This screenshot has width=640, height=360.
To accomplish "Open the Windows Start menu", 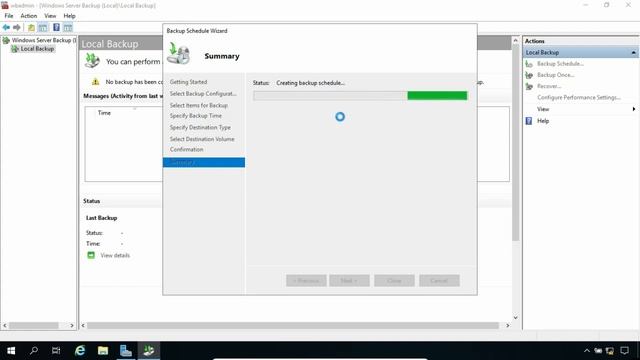I will (x=11, y=351).
